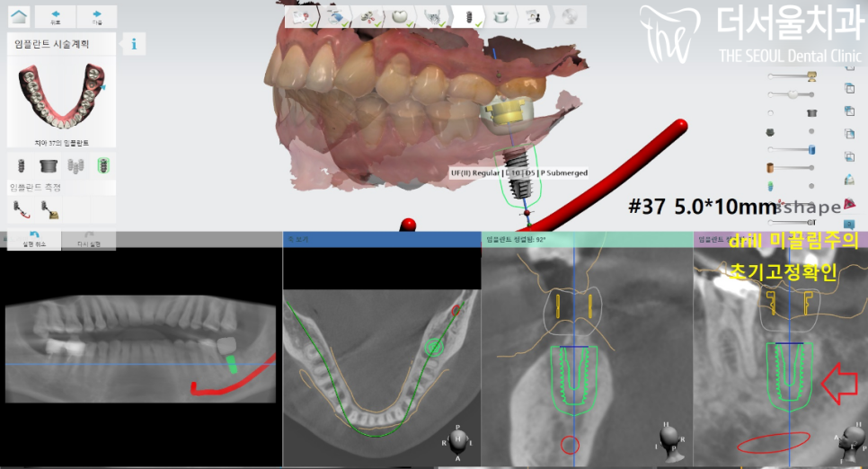Viewport: 868px width, 469px height.
Task: Select the dark abutment sleeve icon
Action: [48, 165]
